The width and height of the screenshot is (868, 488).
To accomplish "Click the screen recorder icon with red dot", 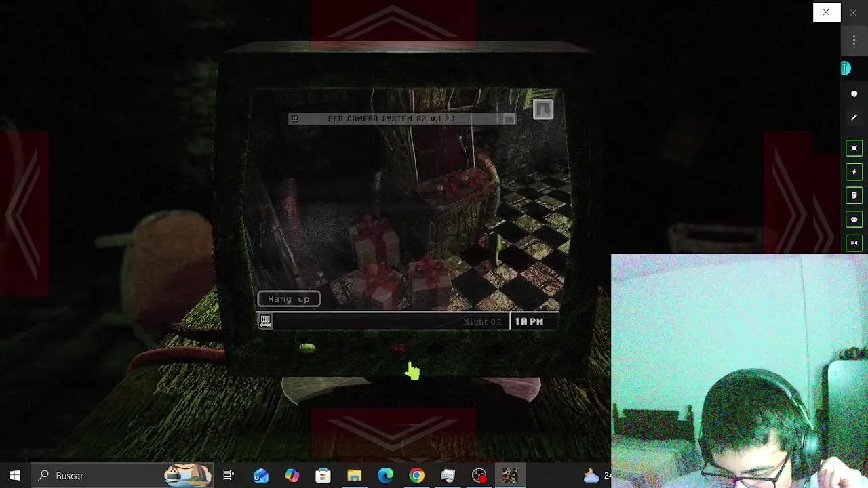I will tap(479, 476).
